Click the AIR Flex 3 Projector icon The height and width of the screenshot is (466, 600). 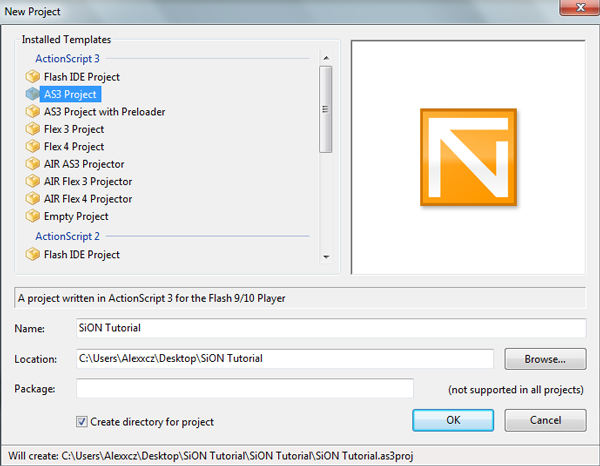pos(33,181)
